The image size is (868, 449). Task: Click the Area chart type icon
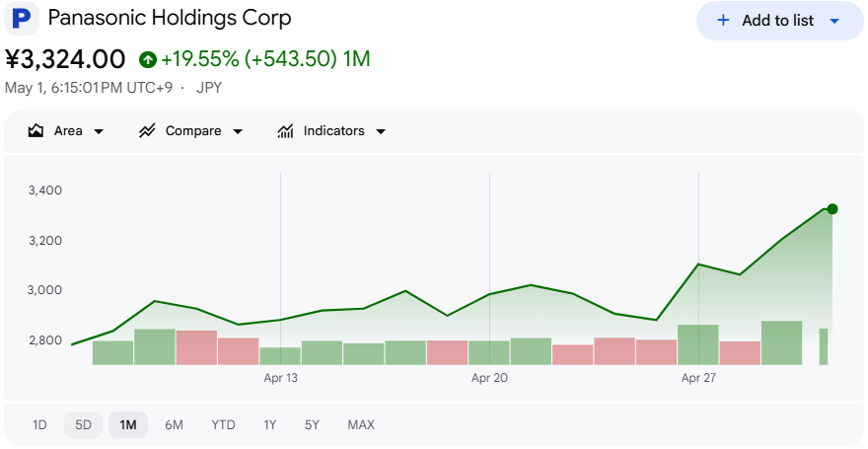coord(36,131)
